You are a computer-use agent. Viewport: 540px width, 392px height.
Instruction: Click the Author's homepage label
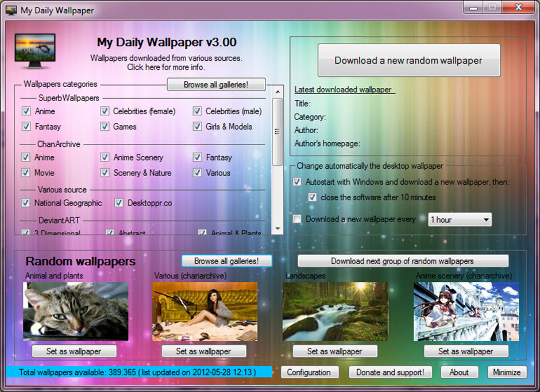[x=327, y=143]
